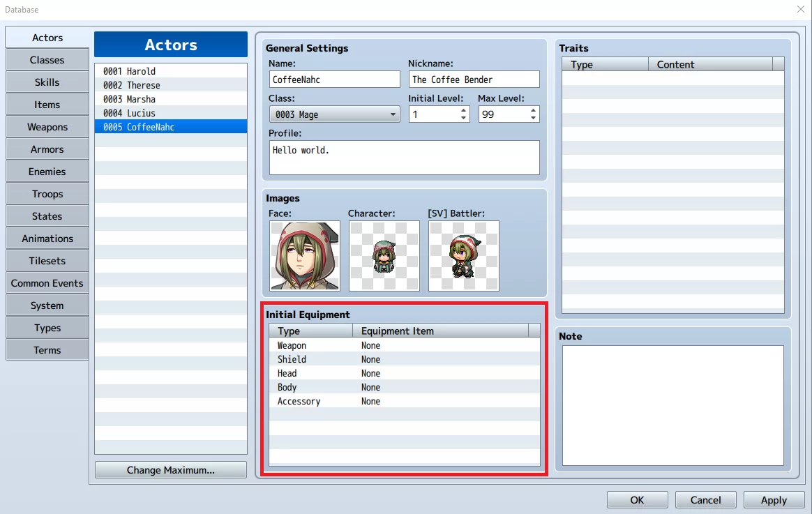Decrease the Initial Level value
Viewport: 812px width, 514px height.
point(463,119)
